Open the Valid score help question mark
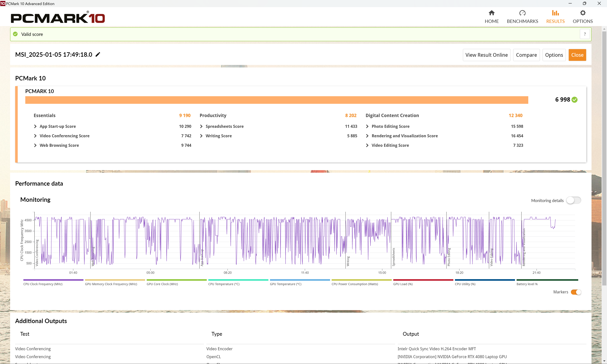Viewport: 607px width, 364px height. pyautogui.click(x=585, y=34)
